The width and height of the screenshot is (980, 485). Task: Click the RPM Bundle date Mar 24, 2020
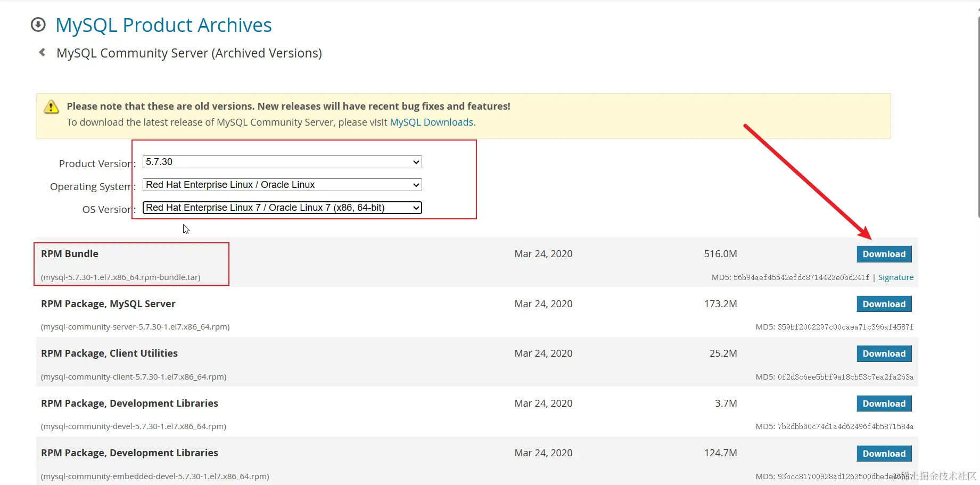pos(543,254)
